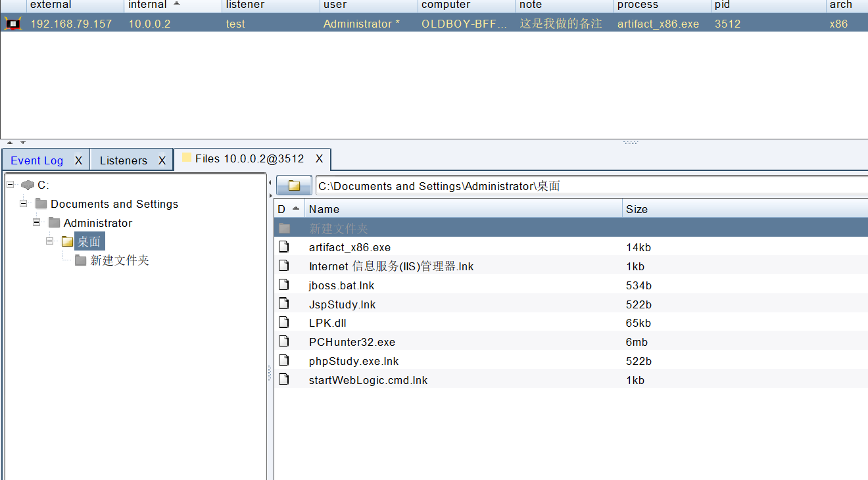
Task: Click file icon next to phpStudy.exe.lnk
Action: coord(283,360)
